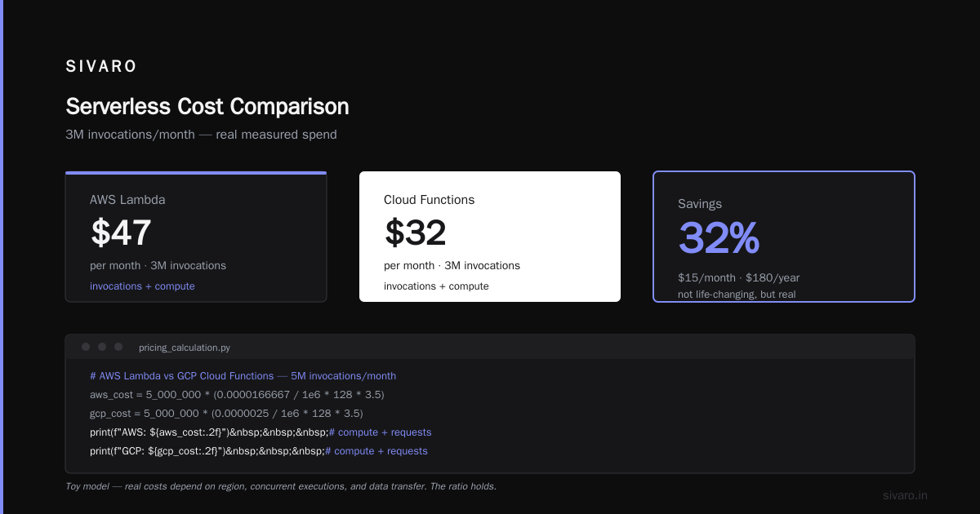Click 'not life-changing, but real' caption
Viewport: 980px width, 514px height.
(737, 295)
